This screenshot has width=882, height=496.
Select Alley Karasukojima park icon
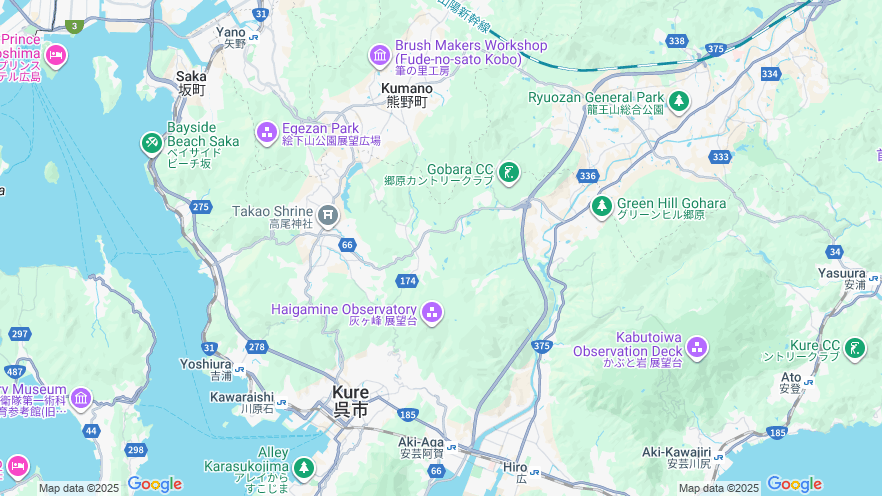tap(304, 467)
